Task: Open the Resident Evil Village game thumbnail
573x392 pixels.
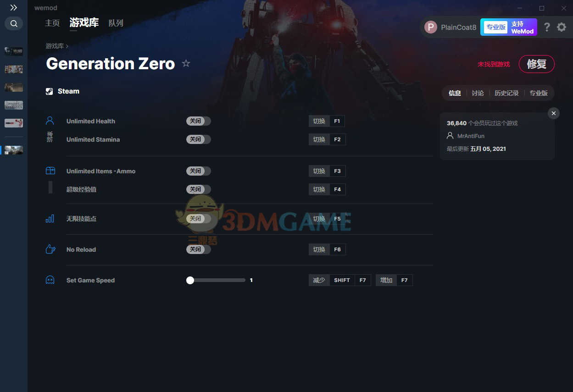Action: (x=14, y=51)
